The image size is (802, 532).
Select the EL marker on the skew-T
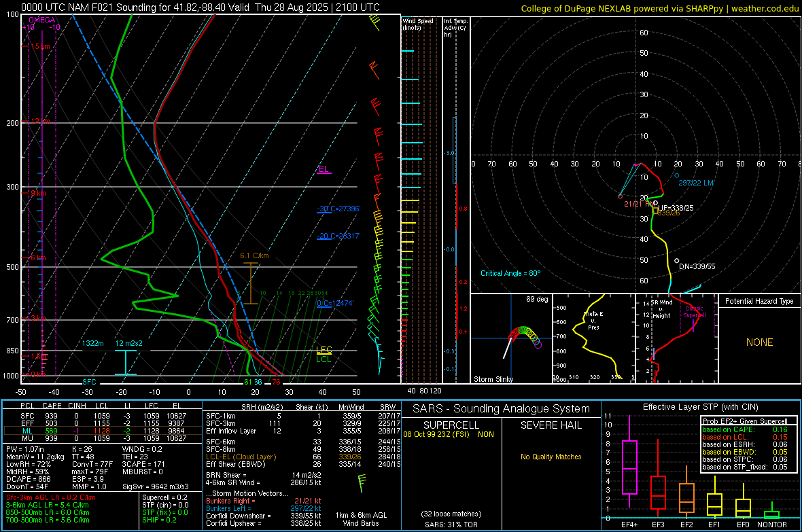(x=324, y=169)
